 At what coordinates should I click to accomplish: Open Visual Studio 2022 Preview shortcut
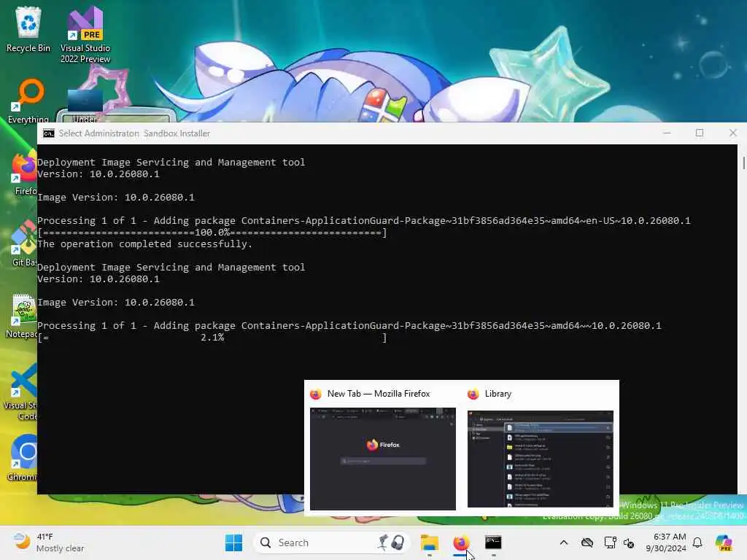[x=85, y=34]
